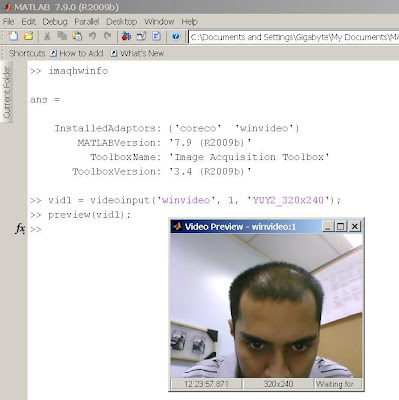The image size is (399, 400).
Task: Click the 320x240 resolution status
Action: pos(278,384)
